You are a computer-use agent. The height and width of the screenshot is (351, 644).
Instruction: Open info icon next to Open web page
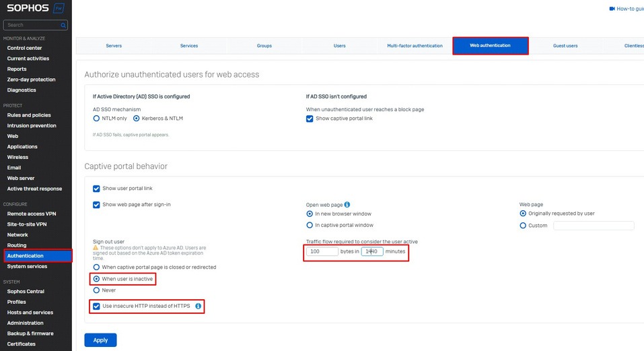coord(347,204)
